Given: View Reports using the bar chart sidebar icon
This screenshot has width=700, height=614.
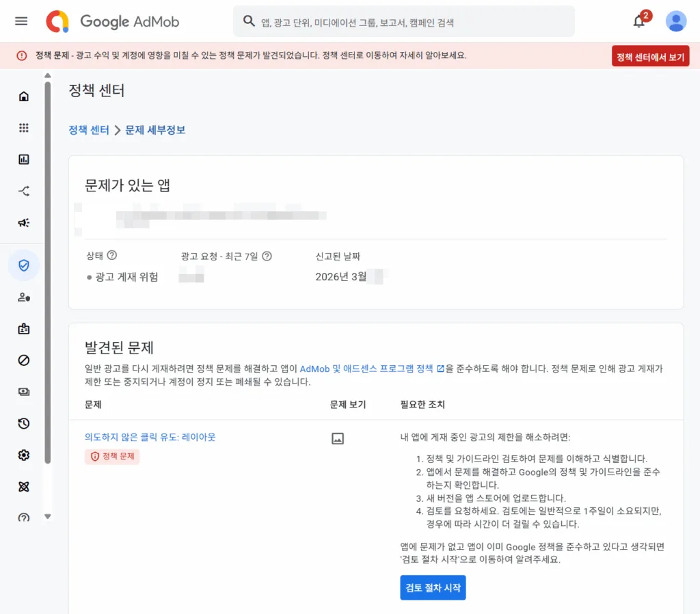Looking at the screenshot, I should 24,159.
